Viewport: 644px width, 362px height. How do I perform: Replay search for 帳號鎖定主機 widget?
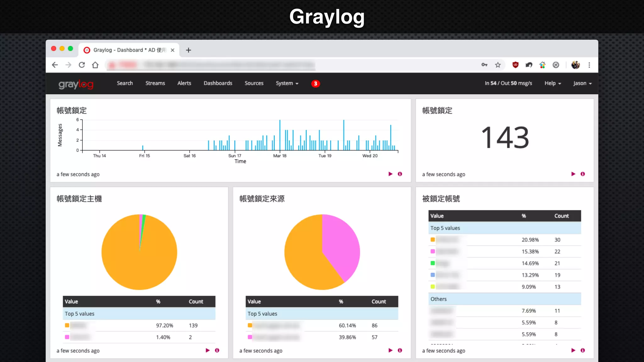[x=208, y=350]
